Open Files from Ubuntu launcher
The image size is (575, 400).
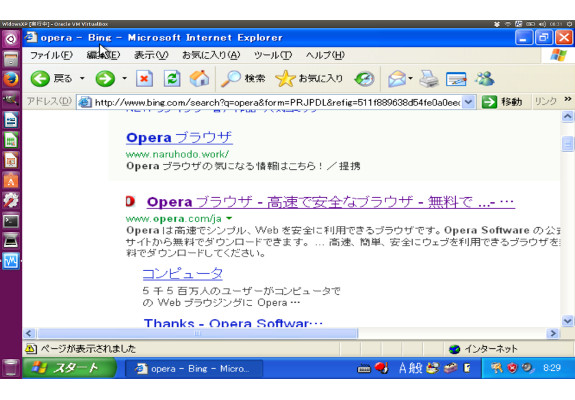point(11,59)
